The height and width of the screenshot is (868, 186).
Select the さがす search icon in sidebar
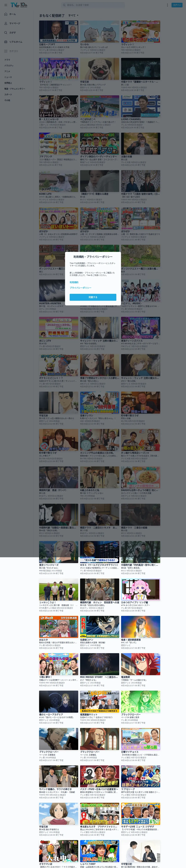click(x=6, y=33)
